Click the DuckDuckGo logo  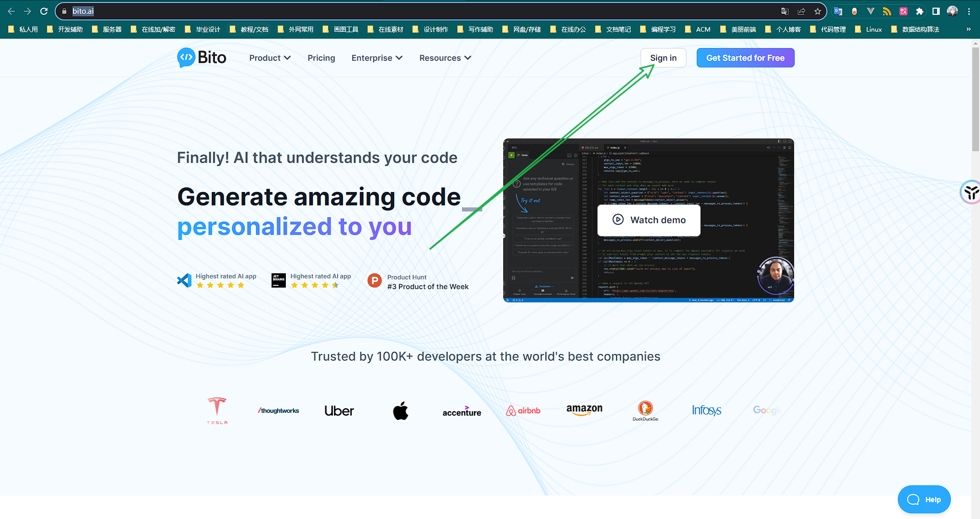tap(645, 411)
